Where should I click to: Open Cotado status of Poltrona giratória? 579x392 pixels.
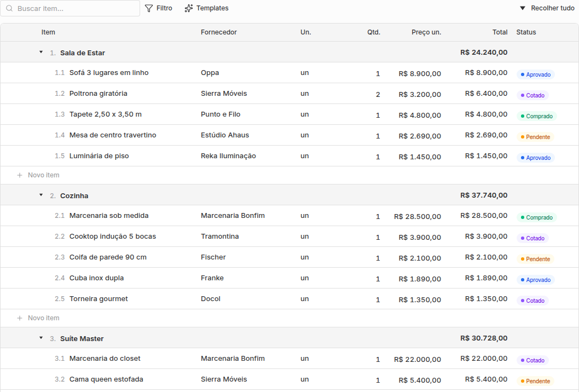[x=532, y=95]
